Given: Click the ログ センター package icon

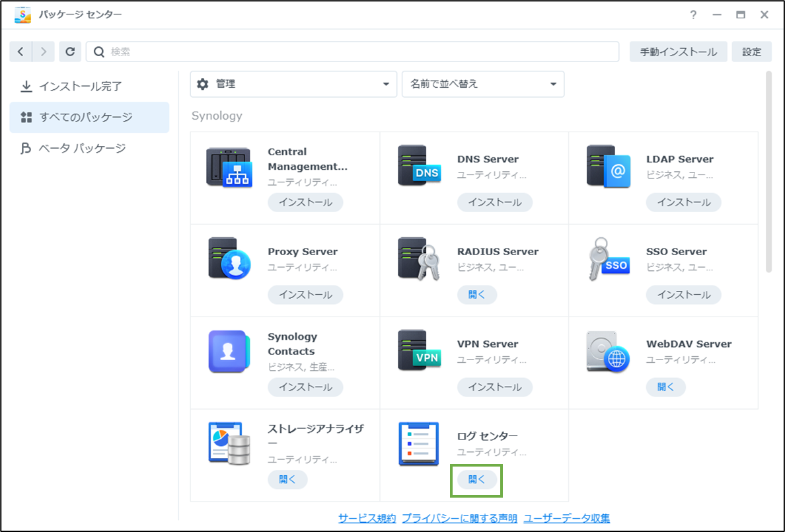Looking at the screenshot, I should point(419,444).
